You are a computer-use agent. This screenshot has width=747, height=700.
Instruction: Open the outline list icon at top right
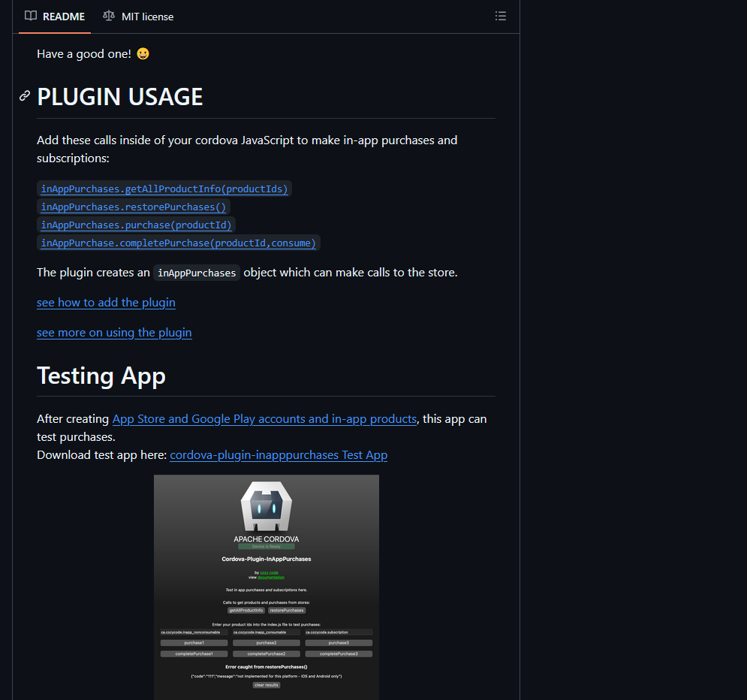(500, 16)
